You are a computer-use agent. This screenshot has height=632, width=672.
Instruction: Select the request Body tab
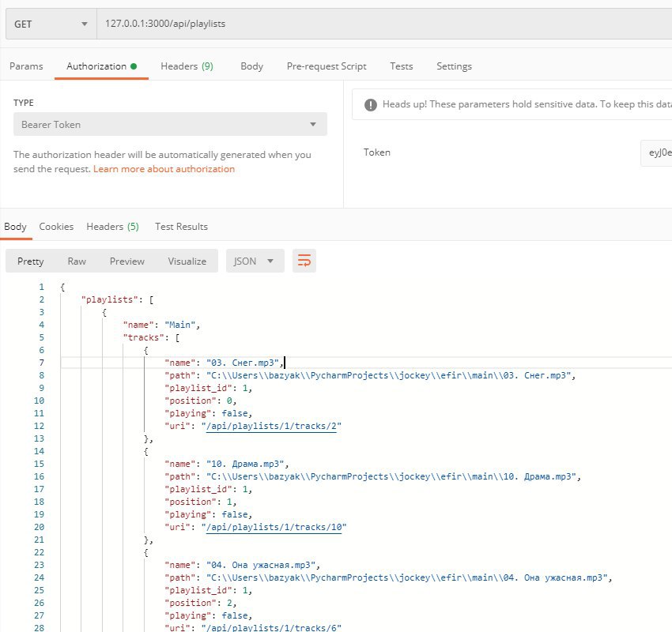tap(251, 66)
